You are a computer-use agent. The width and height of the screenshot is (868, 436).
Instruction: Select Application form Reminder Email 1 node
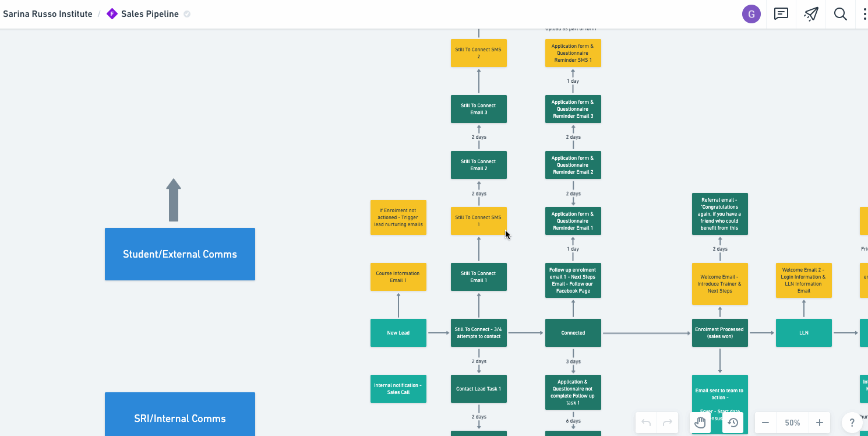(x=573, y=221)
